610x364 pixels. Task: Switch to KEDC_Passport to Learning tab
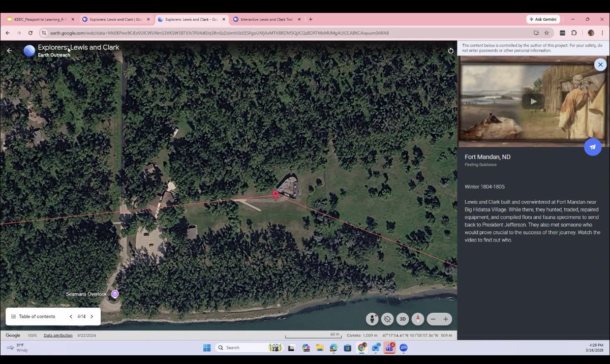tap(40, 19)
